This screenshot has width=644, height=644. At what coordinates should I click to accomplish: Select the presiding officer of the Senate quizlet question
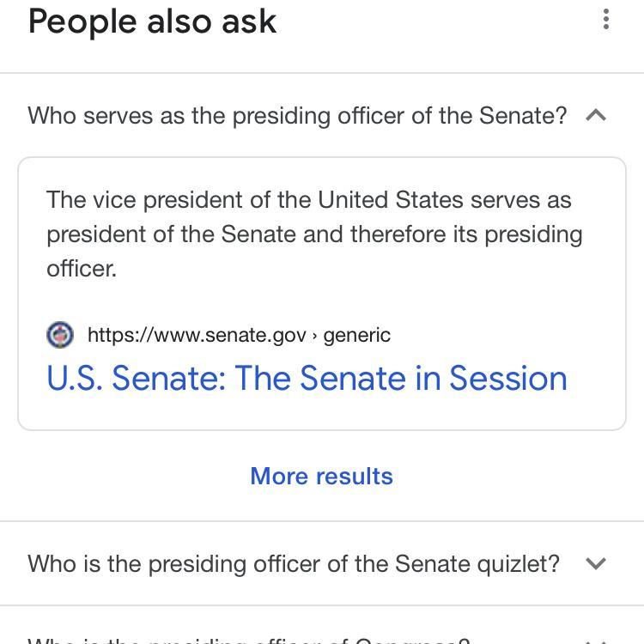[x=294, y=563]
